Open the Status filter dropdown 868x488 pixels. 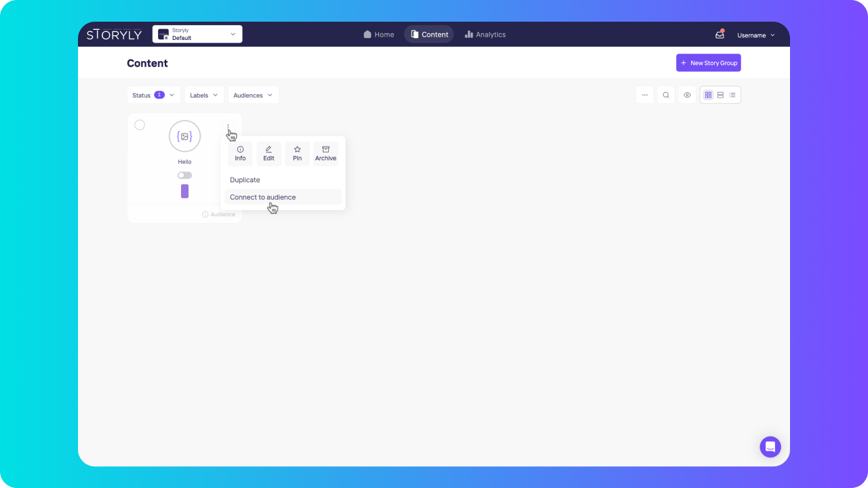tap(153, 95)
